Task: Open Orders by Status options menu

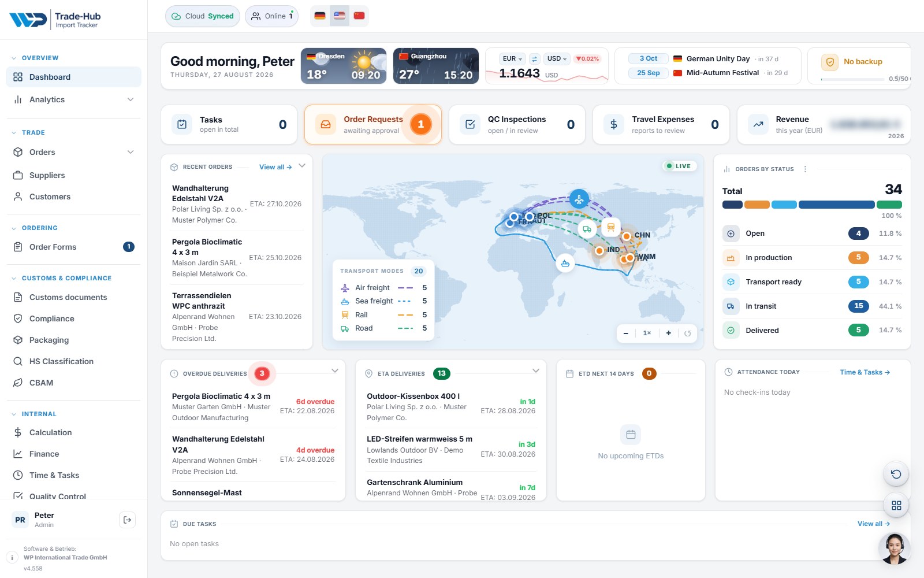Action: tap(805, 169)
